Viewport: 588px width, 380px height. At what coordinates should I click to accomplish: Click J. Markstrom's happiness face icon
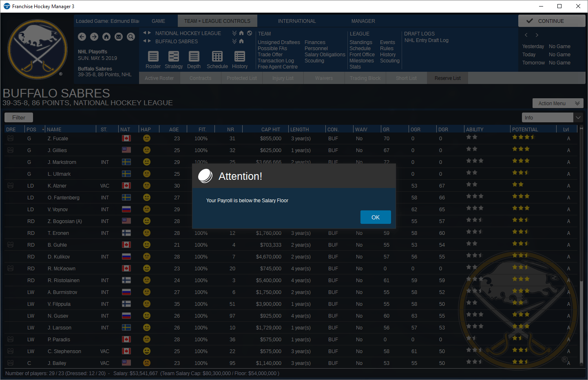click(x=147, y=162)
